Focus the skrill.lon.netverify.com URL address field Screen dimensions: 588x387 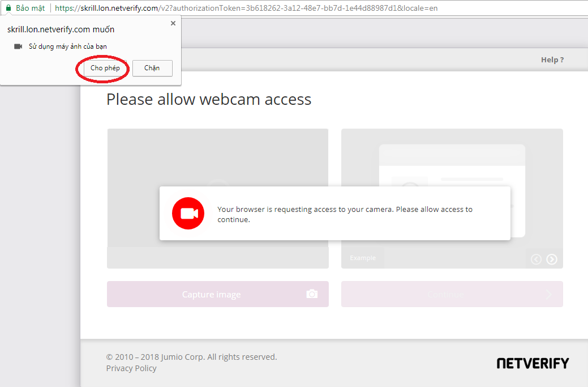(246, 8)
